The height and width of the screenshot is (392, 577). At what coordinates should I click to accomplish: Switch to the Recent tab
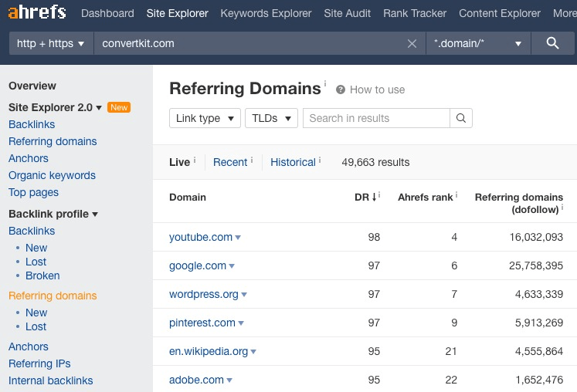tap(230, 162)
